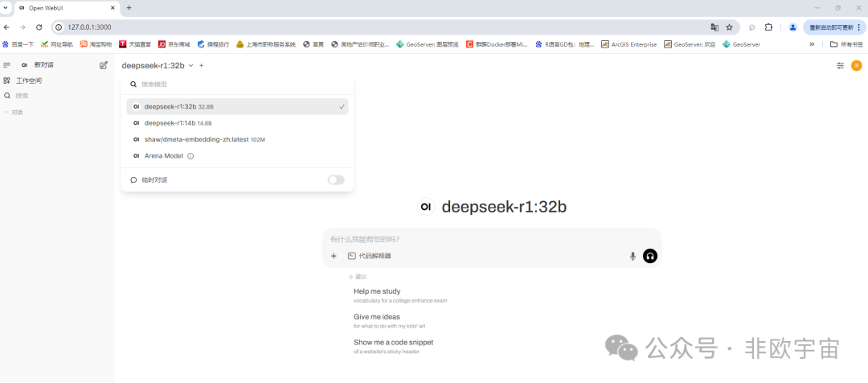Reload the page
This screenshot has width=868, height=383.
[x=39, y=27]
